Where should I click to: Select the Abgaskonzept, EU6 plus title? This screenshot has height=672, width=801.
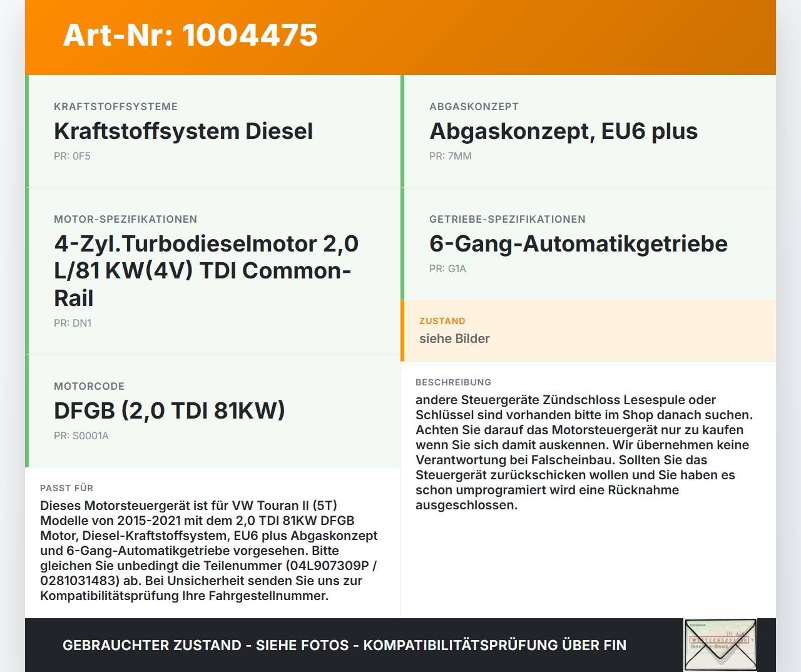(563, 131)
